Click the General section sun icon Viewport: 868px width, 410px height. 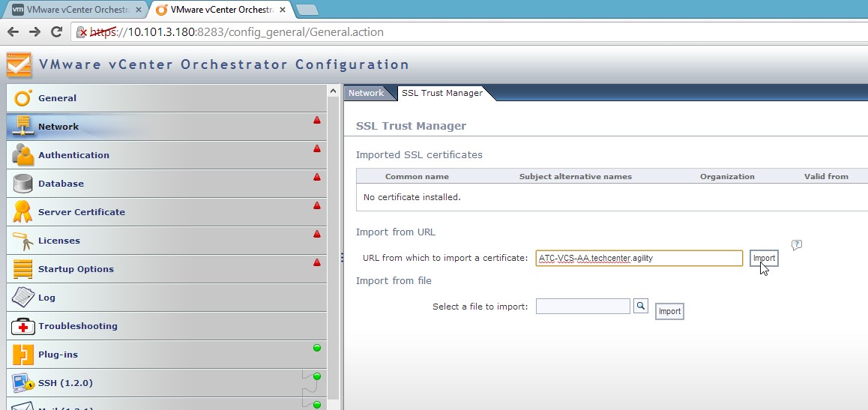point(23,98)
